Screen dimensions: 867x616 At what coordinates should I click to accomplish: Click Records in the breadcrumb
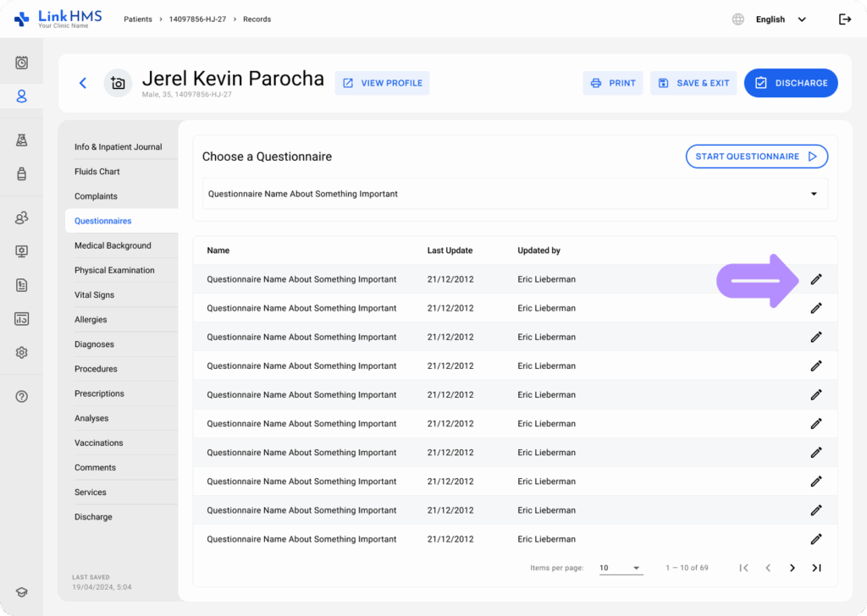[x=257, y=19]
